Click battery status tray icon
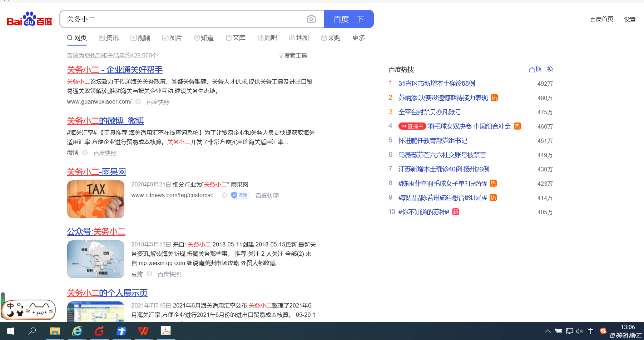Viewport: 644px width, 340px height. (558, 331)
